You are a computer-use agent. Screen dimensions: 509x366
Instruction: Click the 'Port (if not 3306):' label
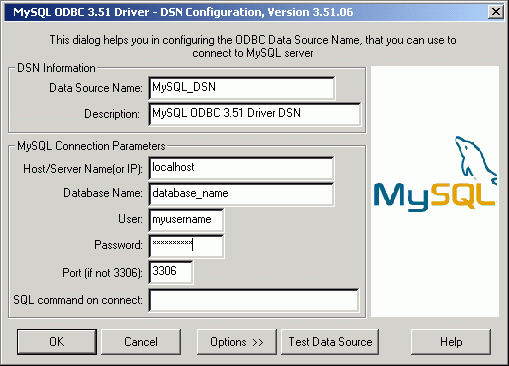point(102,273)
